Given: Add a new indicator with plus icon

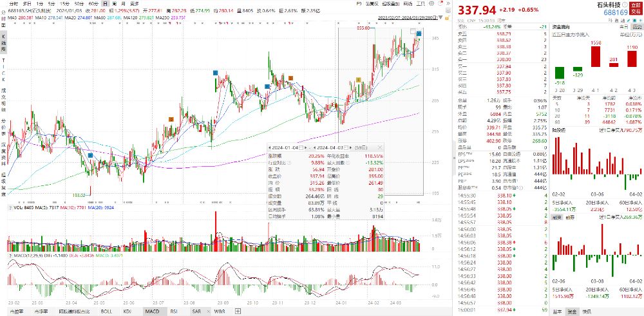Looking at the screenshot, I should pos(238,311).
